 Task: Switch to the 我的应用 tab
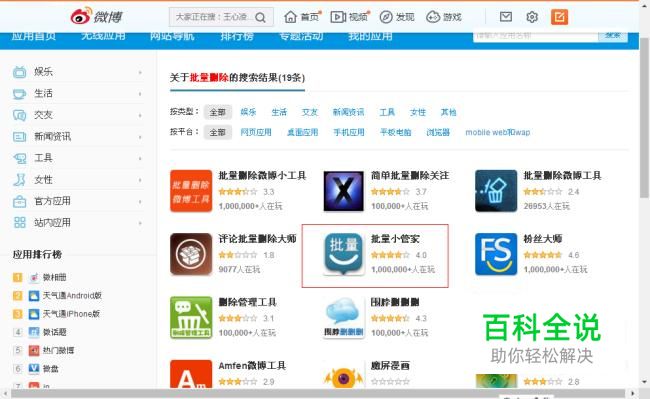pyautogui.click(x=370, y=36)
